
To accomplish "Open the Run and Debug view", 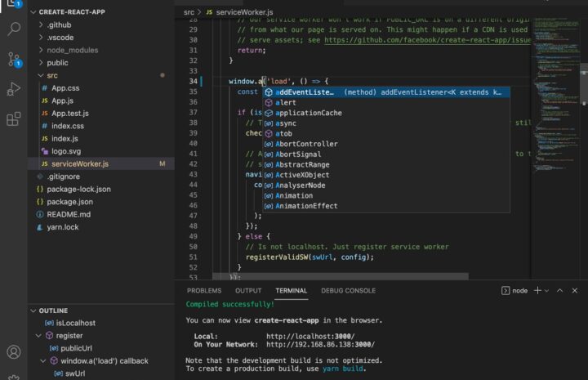I will coord(14,89).
